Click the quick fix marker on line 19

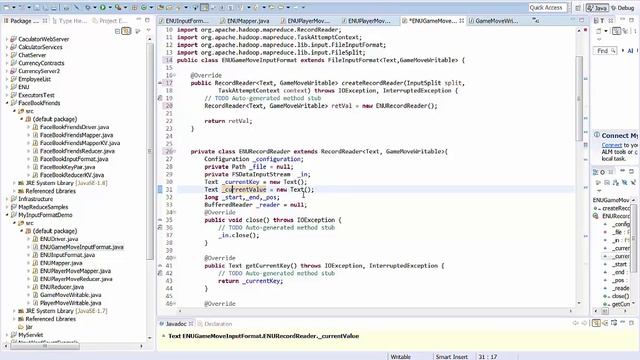(x=160, y=98)
